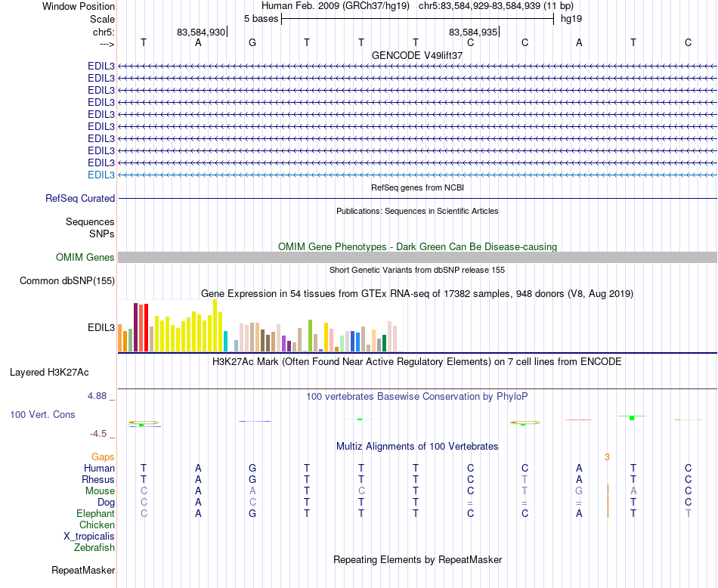Click the "RefSeq Curated" track label
This screenshot has height=588, width=718.
point(80,198)
